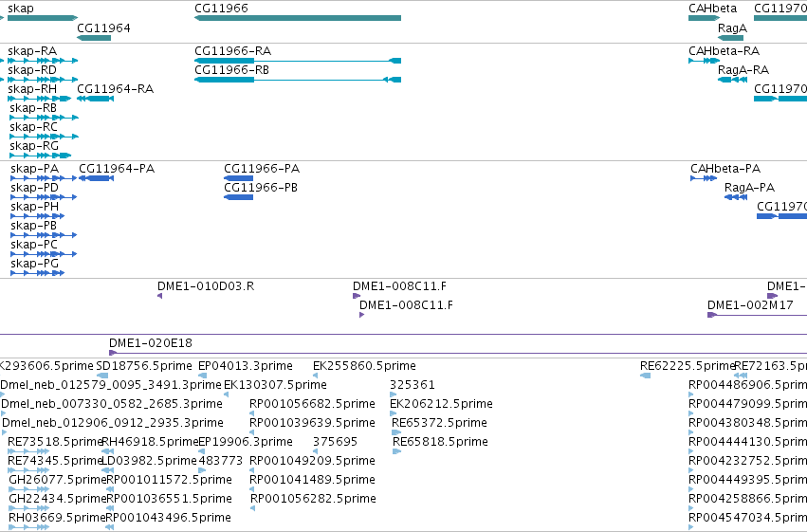
Task: Open transcript skap-RH label
Action: (x=32, y=89)
